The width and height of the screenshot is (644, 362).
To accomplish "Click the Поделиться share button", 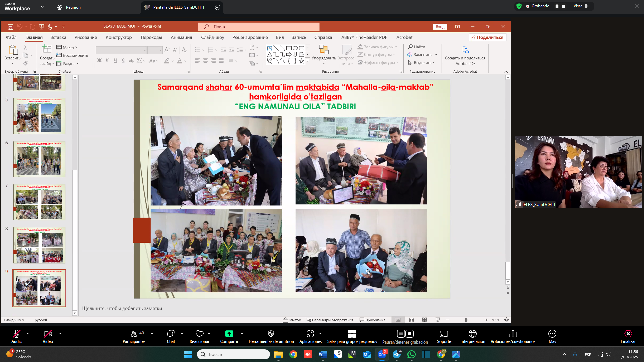I will tap(488, 37).
